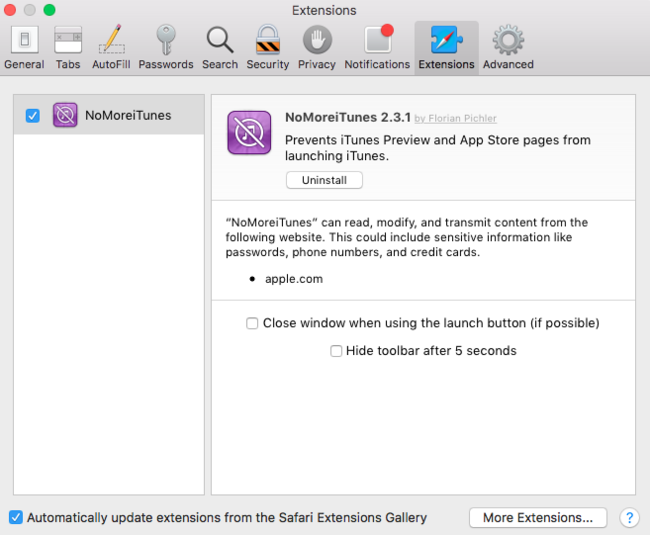This screenshot has height=535, width=650.
Task: Open the Search preferences pane
Action: 220,48
